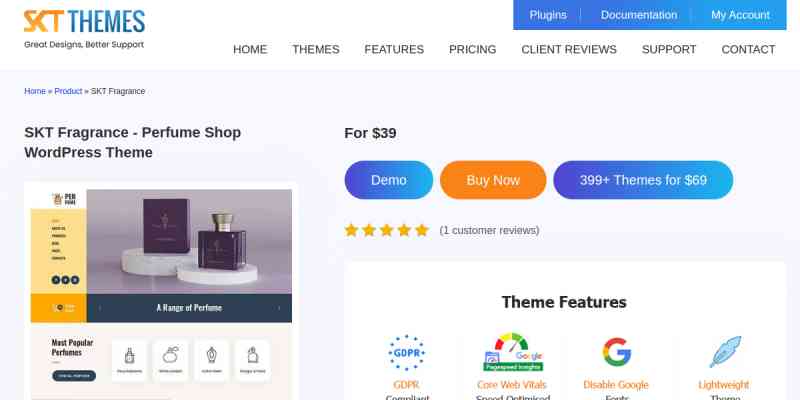800x400 pixels.
Task: Click the Product breadcrumb link
Action: [x=68, y=91]
